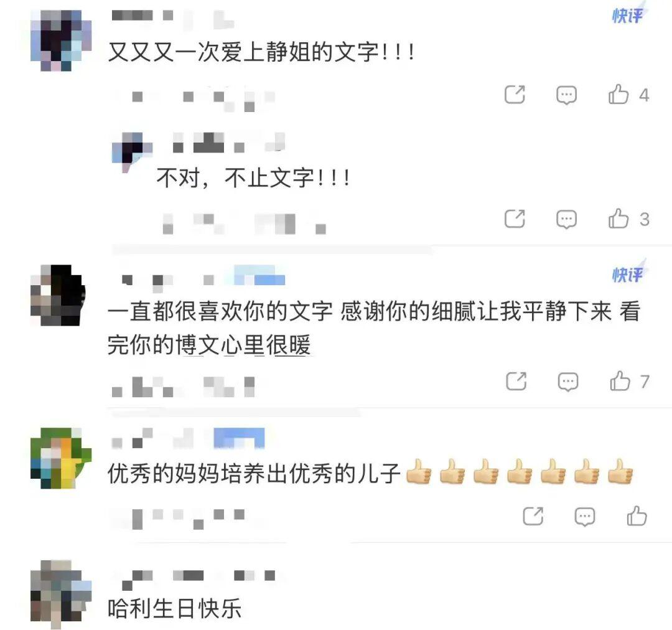Share the reply 不对，不止文字
Viewport: 672px width, 630px height.
(x=515, y=219)
